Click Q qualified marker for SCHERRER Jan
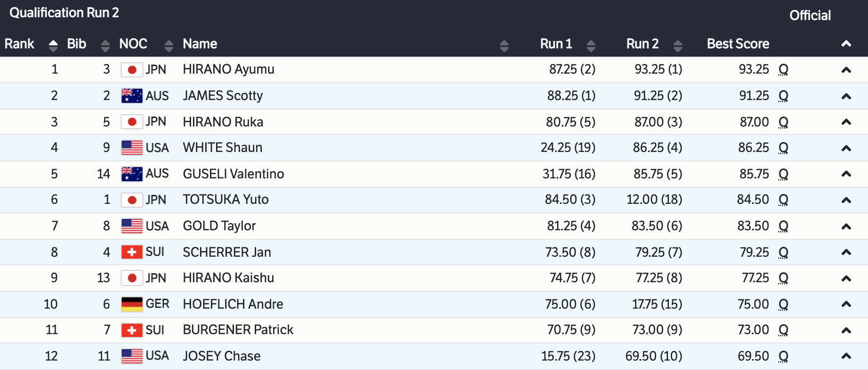 click(783, 252)
